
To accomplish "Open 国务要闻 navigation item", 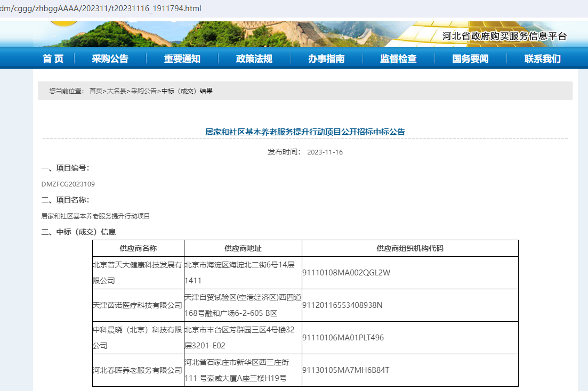I will tap(470, 59).
